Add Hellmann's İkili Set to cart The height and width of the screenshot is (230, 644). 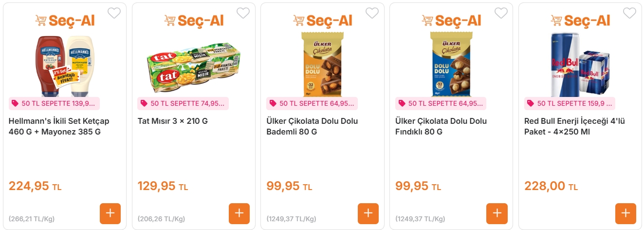point(110,213)
